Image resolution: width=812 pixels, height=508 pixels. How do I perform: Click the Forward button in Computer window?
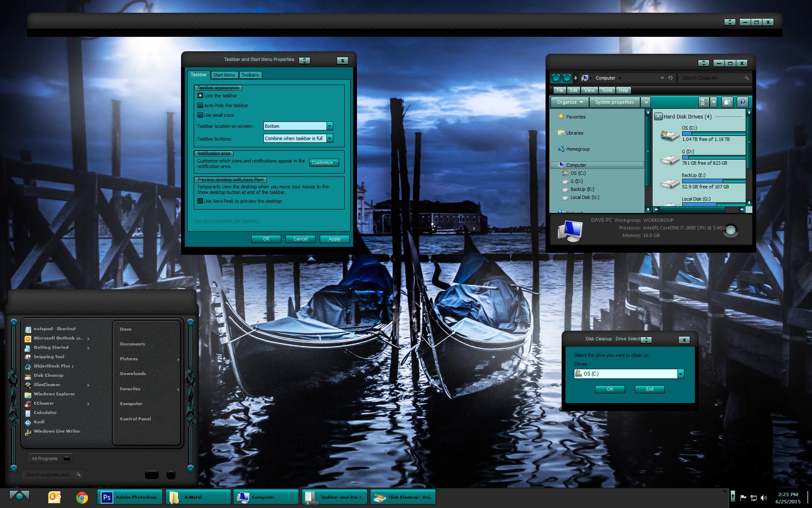[x=567, y=78]
